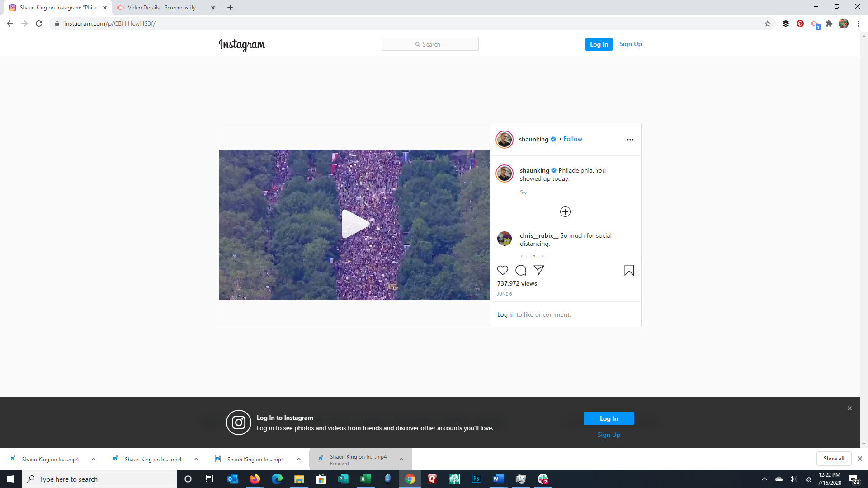The width and height of the screenshot is (868, 488).
Task: Click the Follow link next to shaunking
Action: [572, 139]
